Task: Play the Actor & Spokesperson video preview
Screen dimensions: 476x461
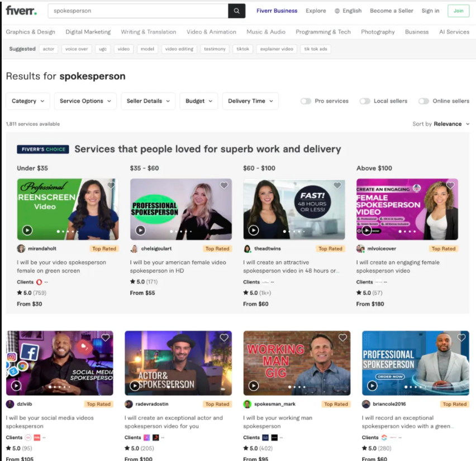Action: click(135, 386)
